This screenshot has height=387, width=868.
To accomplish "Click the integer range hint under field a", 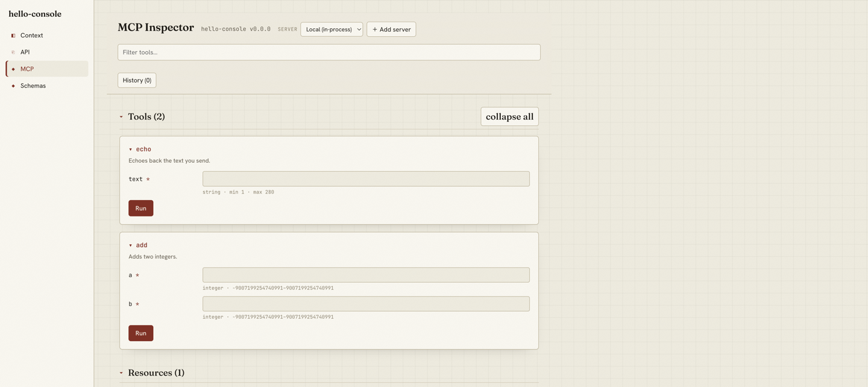I will coord(268,288).
